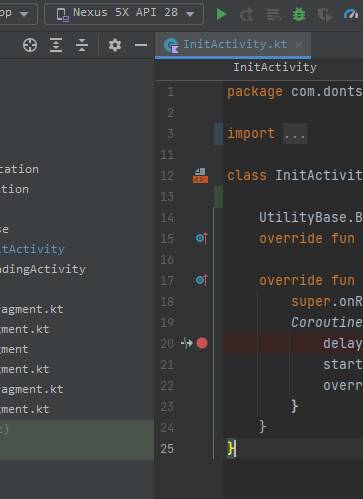
Task: Click InitActivity breadcrumb label
Action: 275,67
